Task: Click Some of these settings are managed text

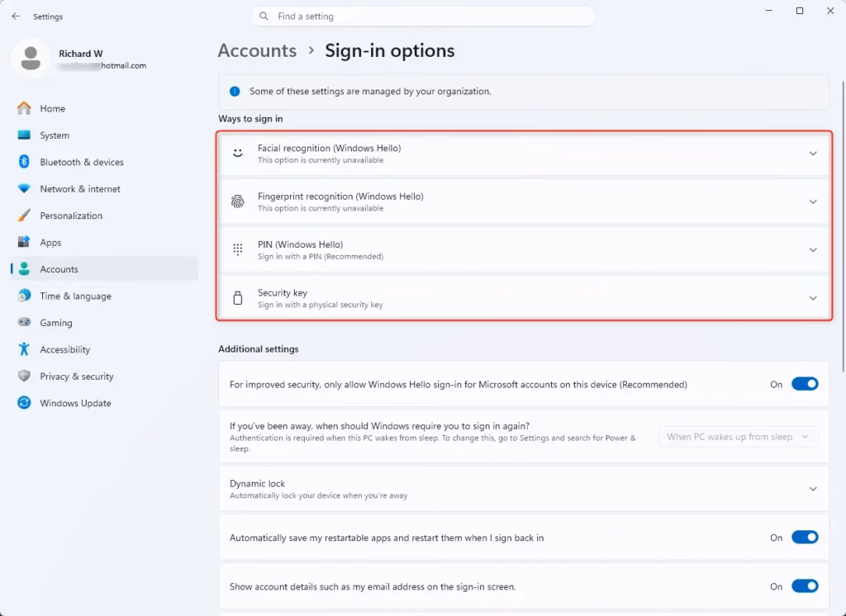Action: 370,91
